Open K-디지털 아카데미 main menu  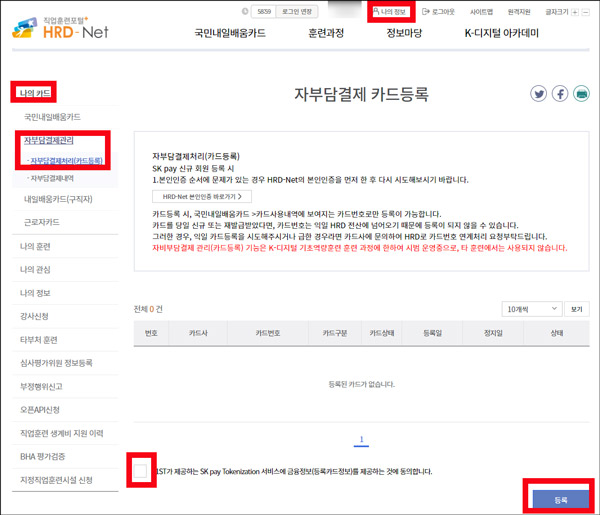[x=501, y=33]
